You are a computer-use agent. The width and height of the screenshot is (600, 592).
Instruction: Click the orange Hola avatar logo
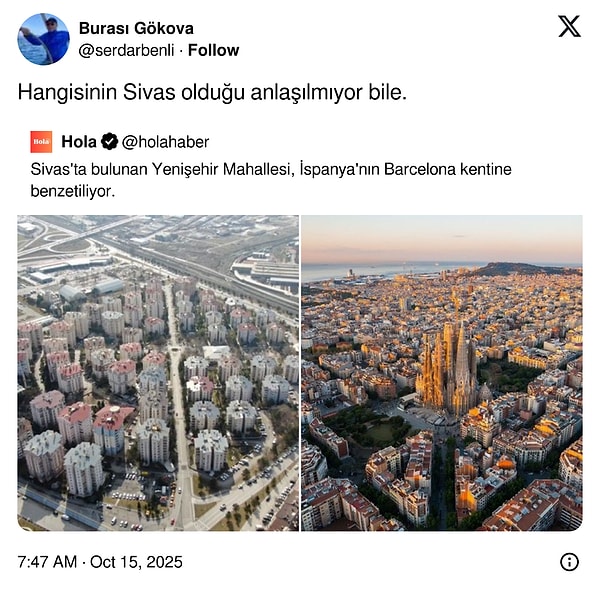[41, 142]
